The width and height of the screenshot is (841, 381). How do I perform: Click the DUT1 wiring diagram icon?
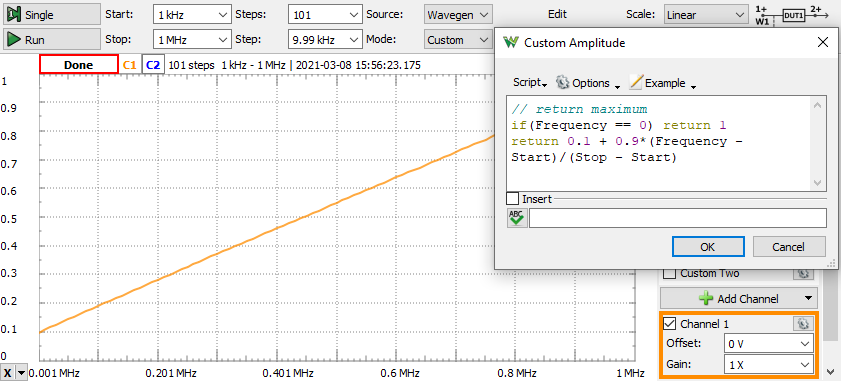[x=795, y=15]
